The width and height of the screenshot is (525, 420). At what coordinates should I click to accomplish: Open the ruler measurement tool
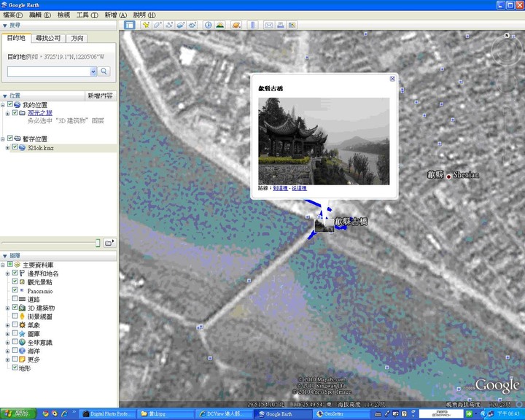tap(253, 25)
